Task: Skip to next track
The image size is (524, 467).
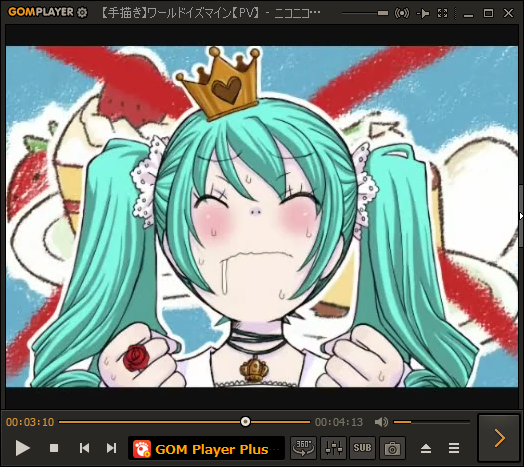Action: point(112,448)
